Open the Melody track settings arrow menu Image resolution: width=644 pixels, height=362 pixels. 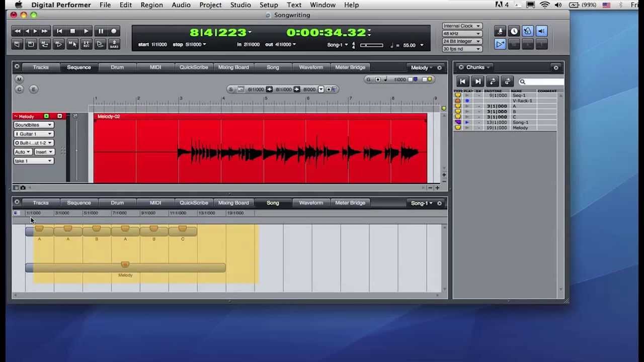pos(59,117)
